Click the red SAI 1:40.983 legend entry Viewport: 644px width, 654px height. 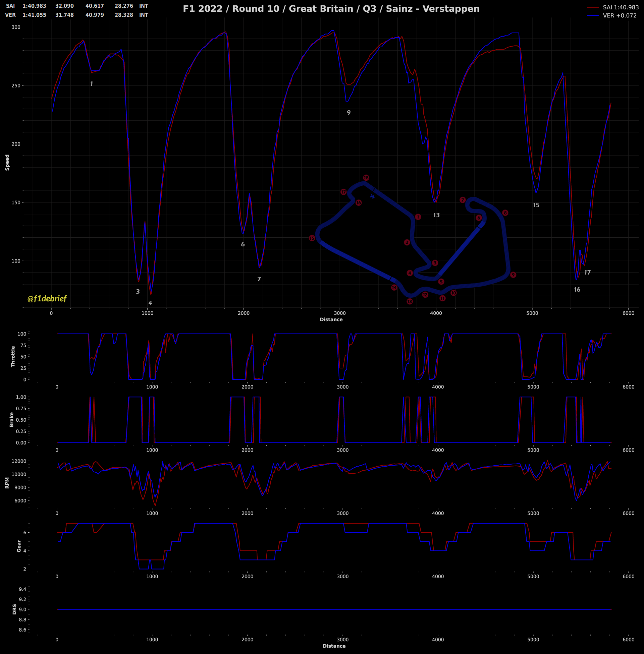coord(613,7)
